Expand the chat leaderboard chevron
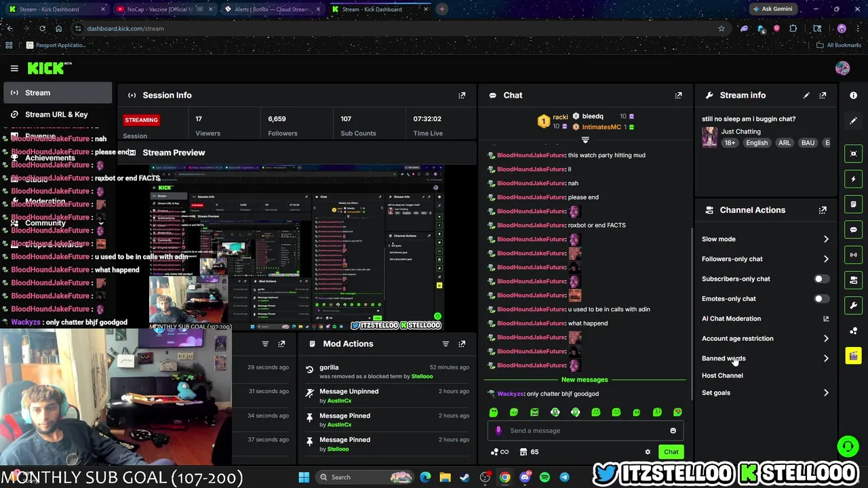Viewport: 868px width, 488px height. click(x=585, y=140)
